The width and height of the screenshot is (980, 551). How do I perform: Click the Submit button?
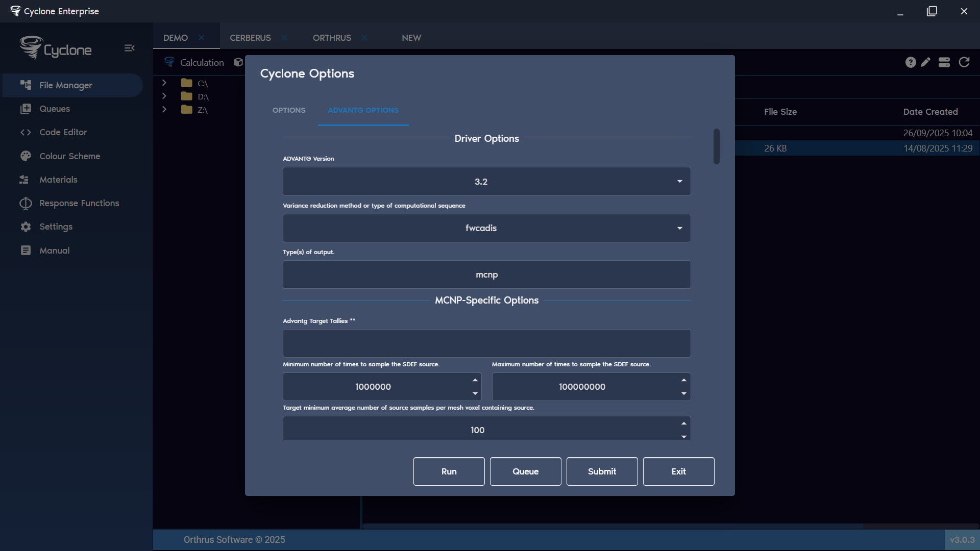(x=602, y=471)
